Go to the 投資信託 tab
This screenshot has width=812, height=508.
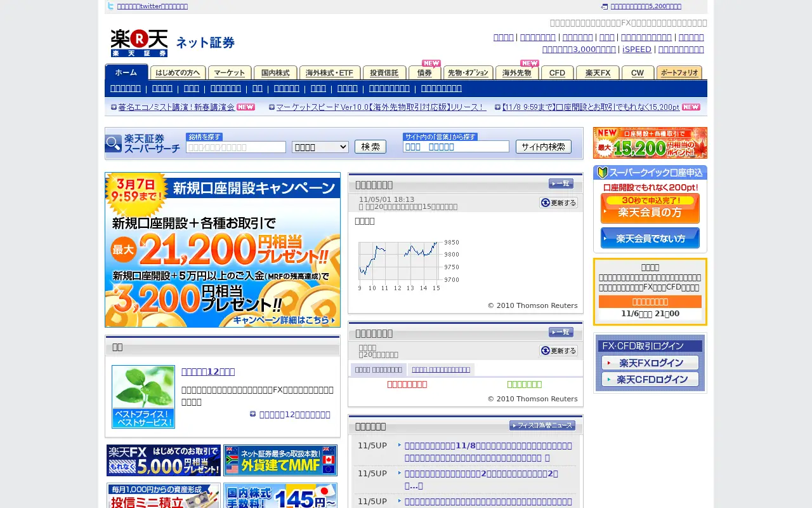384,72
